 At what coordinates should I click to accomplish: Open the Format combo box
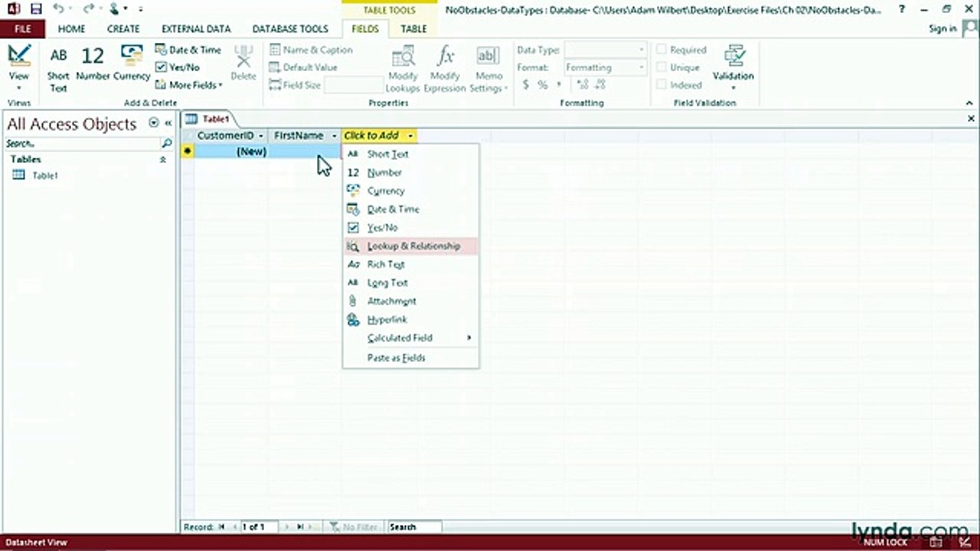pos(606,67)
